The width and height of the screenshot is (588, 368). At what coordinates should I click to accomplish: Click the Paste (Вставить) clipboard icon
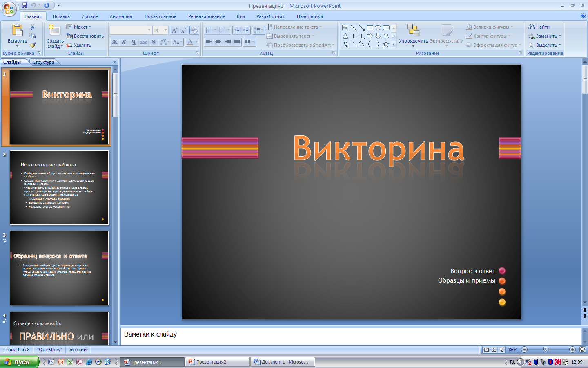17,31
